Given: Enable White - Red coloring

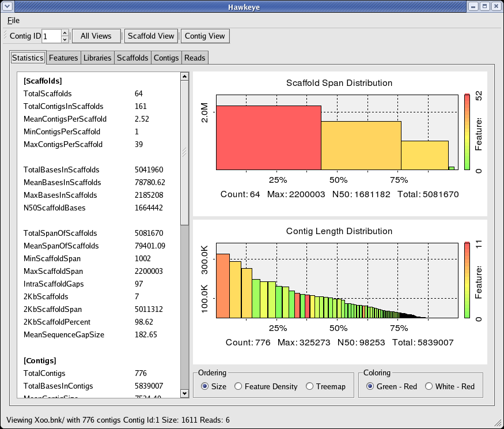Looking at the screenshot, I should pos(429,386).
